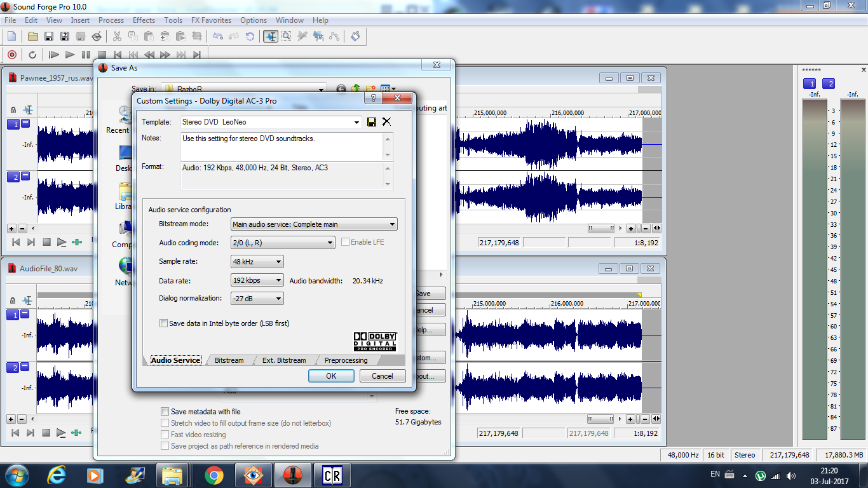This screenshot has height=488, width=868.
Task: Open the Effects menu
Action: point(144,20)
